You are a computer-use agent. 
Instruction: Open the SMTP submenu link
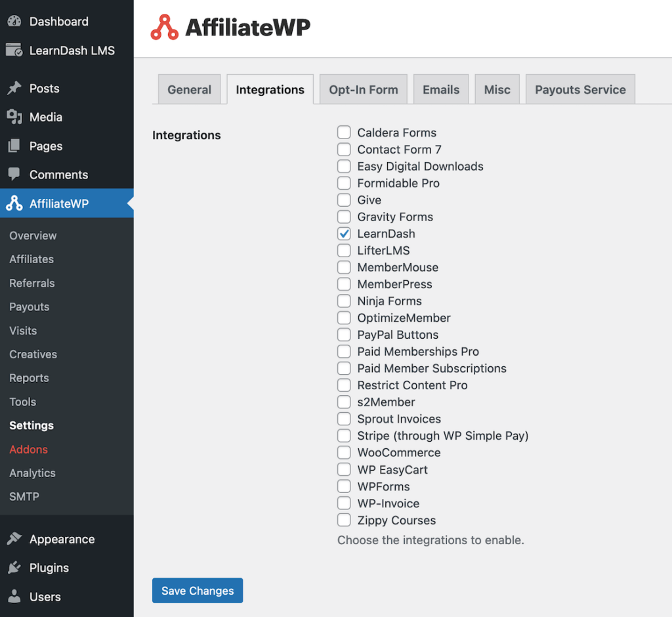point(24,496)
